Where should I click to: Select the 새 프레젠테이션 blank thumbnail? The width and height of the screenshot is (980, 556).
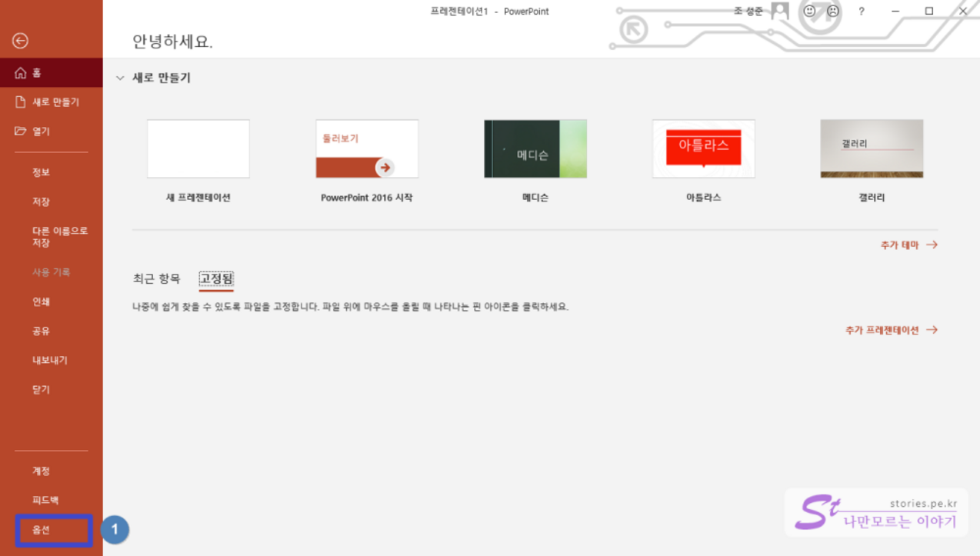coord(198,148)
